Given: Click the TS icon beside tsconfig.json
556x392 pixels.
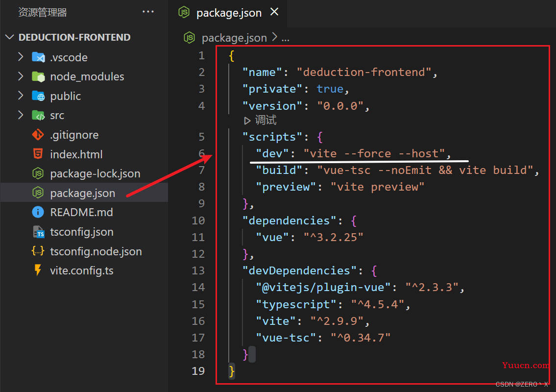Looking at the screenshot, I should pyautogui.click(x=38, y=232).
